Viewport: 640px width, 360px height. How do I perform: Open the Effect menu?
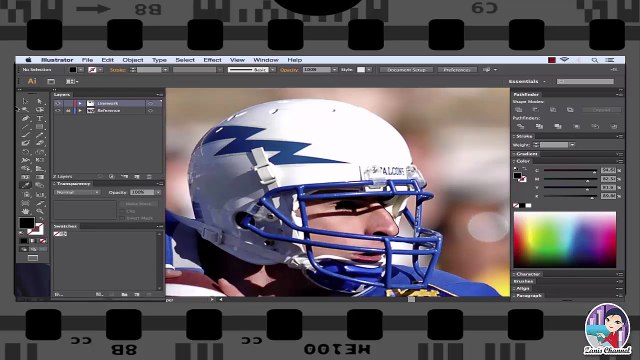click(x=212, y=60)
